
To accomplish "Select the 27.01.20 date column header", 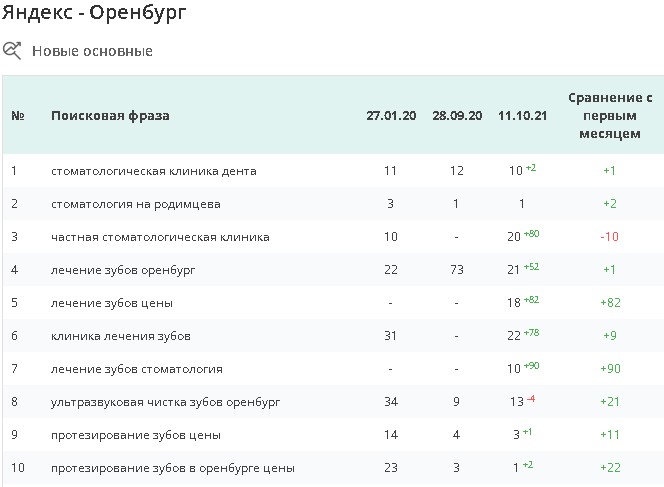I will click(x=390, y=115).
